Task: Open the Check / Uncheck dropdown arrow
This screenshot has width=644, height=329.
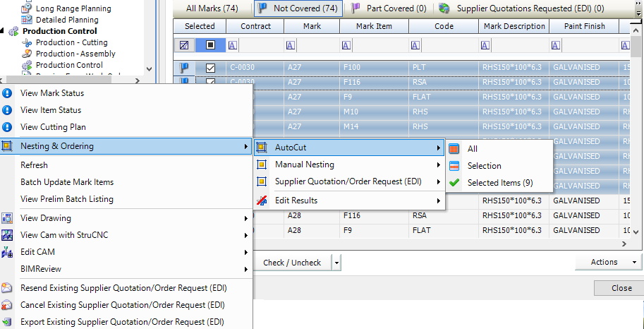Action: 336,263
